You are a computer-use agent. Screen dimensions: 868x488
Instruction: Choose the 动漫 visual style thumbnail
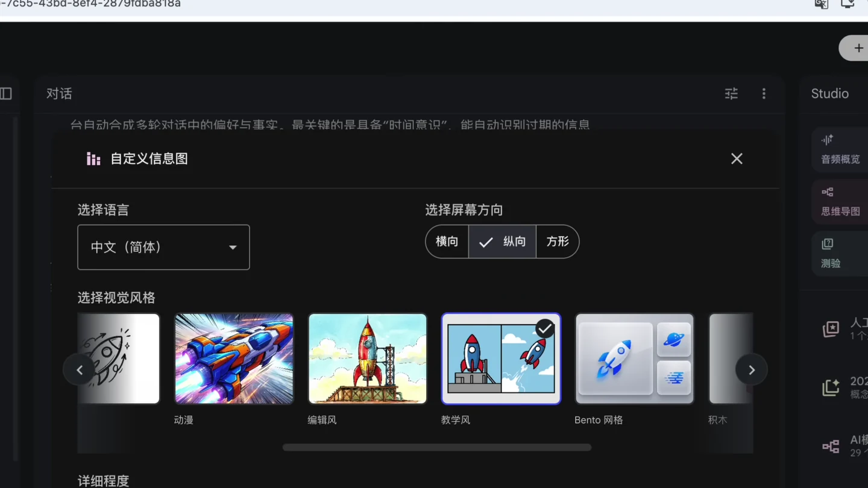point(234,358)
